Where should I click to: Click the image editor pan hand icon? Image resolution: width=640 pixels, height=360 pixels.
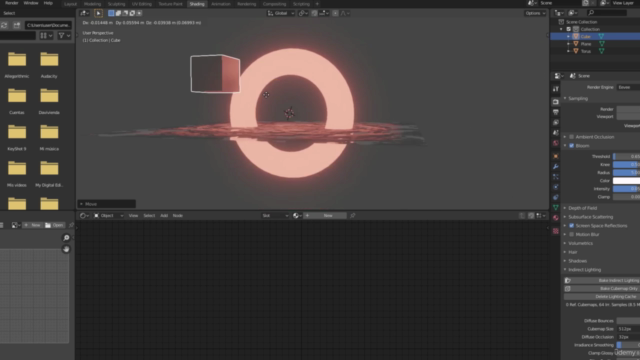coord(66,249)
